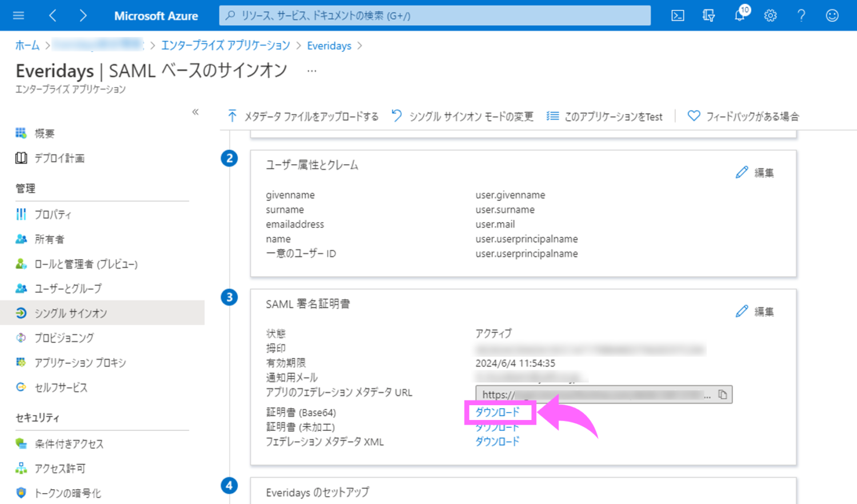Copy the app federation metadata URL
This screenshot has height=504, width=857.
(x=723, y=394)
